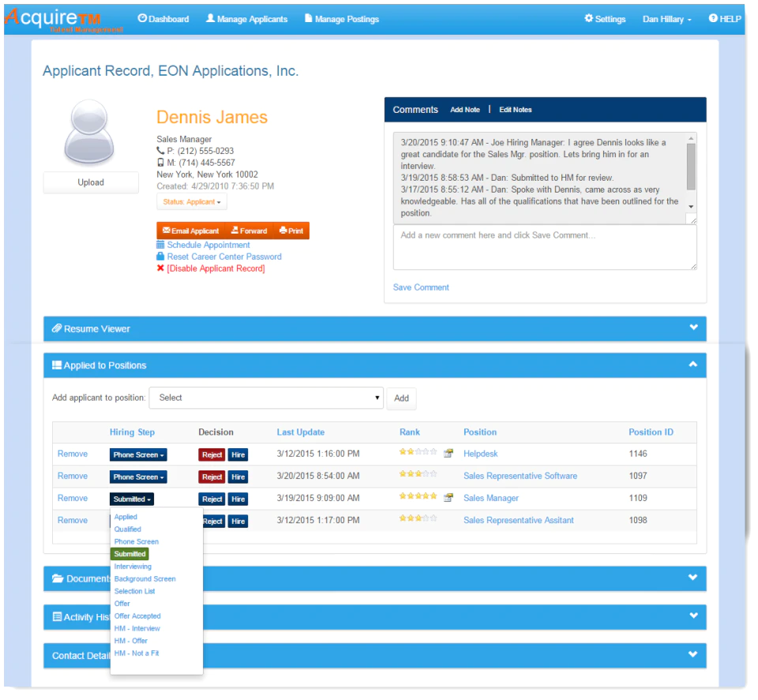Expand the Resume Viewer panel chevron
This screenshot has height=700, width=758.
pos(694,328)
